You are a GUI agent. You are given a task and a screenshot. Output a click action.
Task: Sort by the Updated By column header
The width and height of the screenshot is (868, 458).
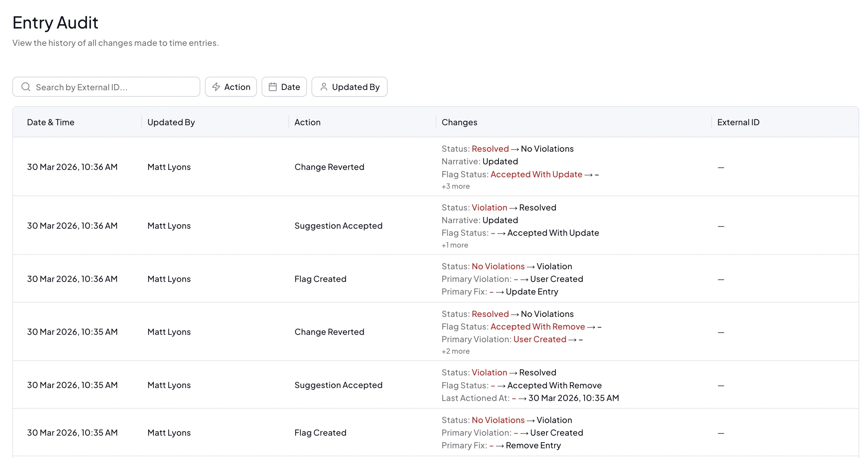(171, 122)
